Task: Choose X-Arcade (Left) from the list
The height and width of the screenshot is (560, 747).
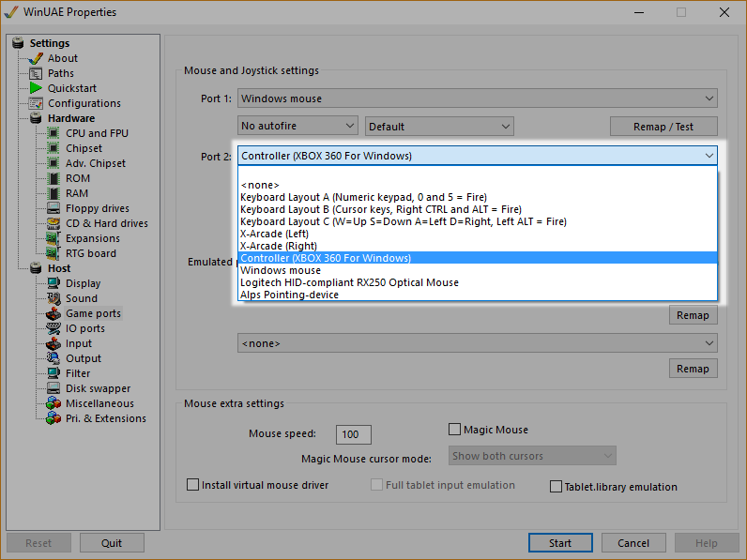Action: (x=274, y=234)
